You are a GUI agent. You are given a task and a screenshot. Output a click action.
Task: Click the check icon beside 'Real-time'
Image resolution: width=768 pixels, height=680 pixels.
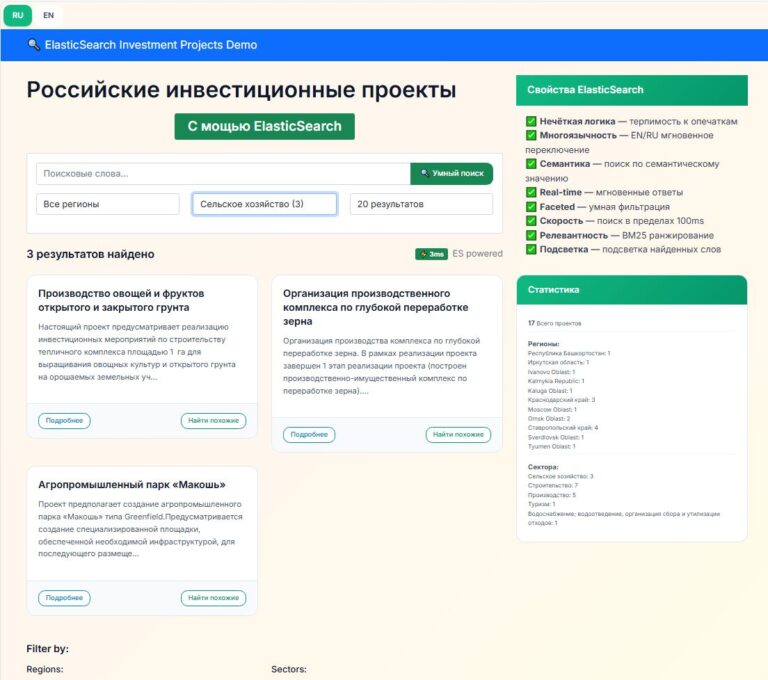(x=531, y=192)
